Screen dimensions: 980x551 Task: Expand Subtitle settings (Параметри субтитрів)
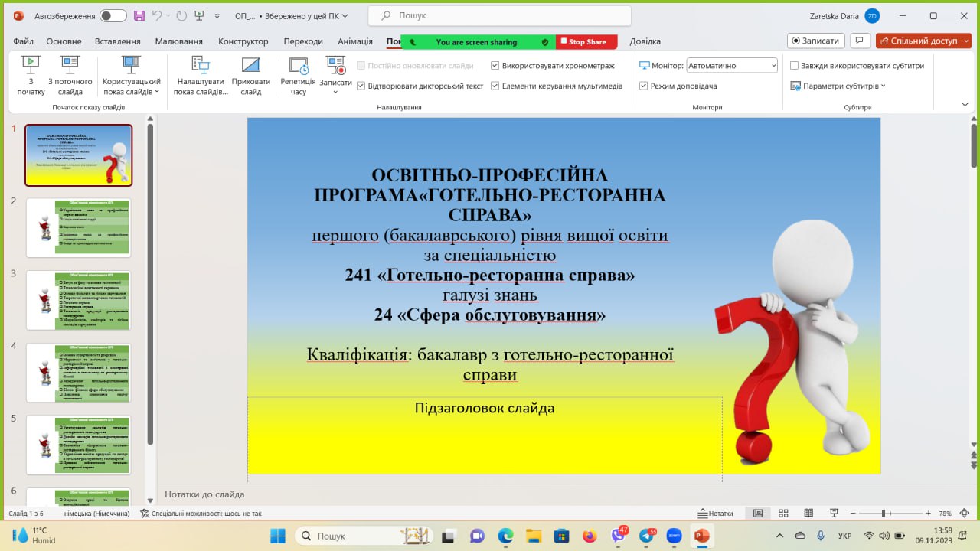(x=838, y=86)
